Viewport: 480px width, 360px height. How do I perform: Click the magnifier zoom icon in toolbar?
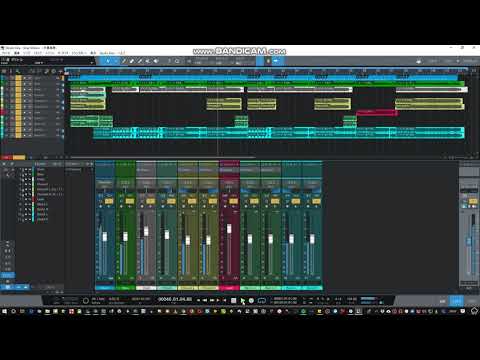(177, 61)
